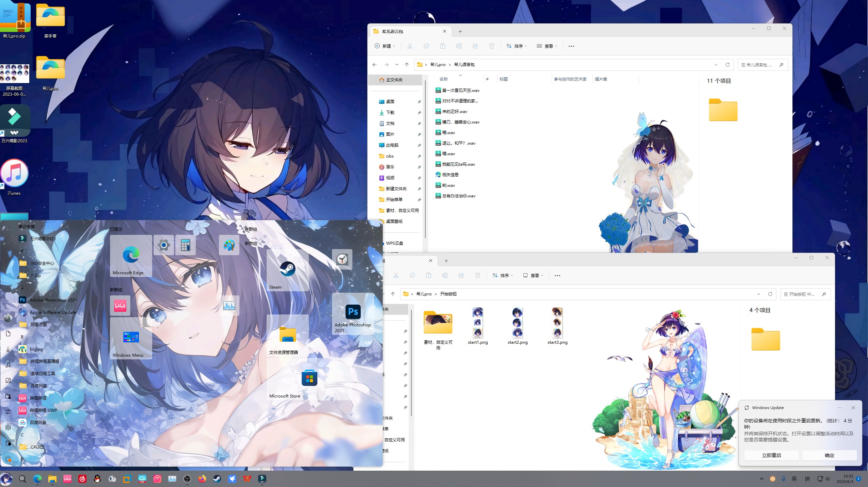Click the Firefox icon on the taskbar
This screenshot has height=487, width=868.
tap(202, 479)
